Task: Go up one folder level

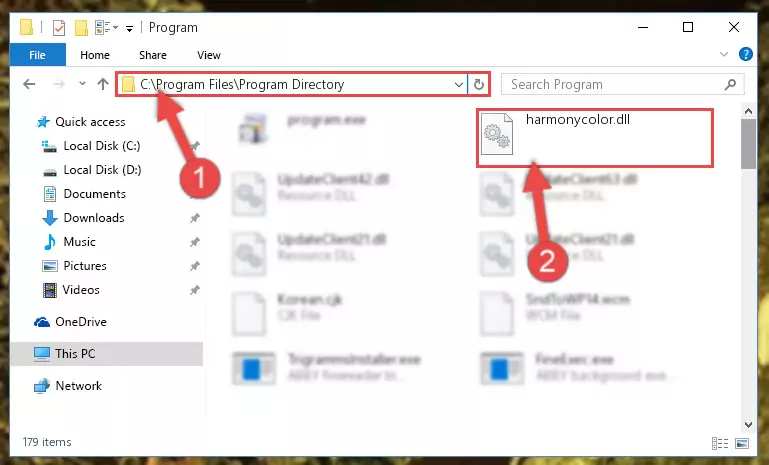Action: click(103, 84)
